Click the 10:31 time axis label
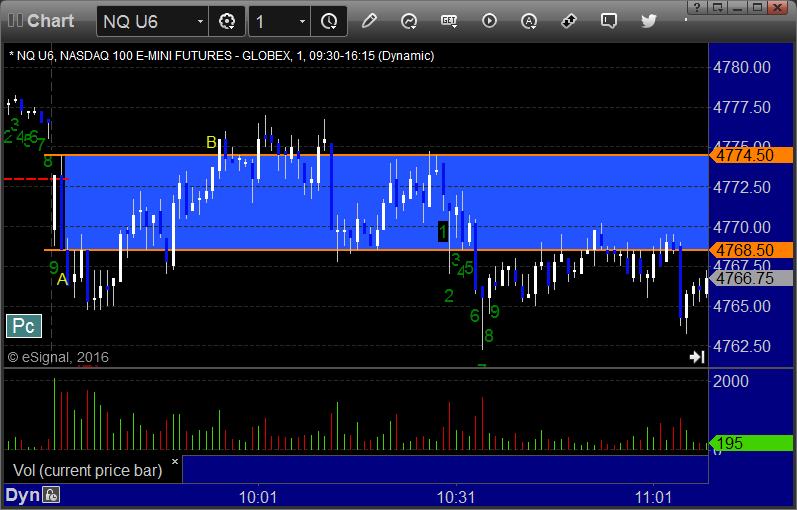 pos(456,497)
